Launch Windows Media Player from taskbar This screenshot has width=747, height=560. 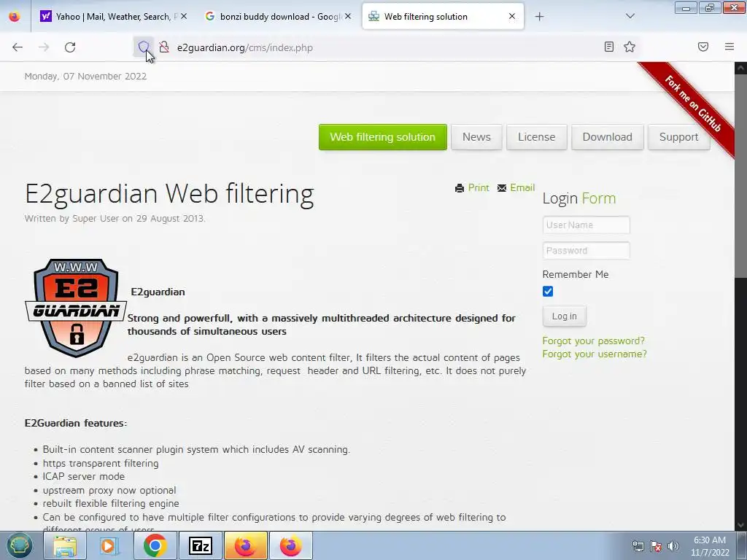click(109, 545)
